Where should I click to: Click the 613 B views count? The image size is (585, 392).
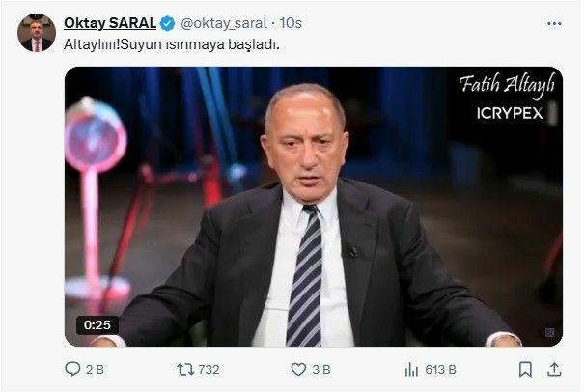(x=440, y=370)
